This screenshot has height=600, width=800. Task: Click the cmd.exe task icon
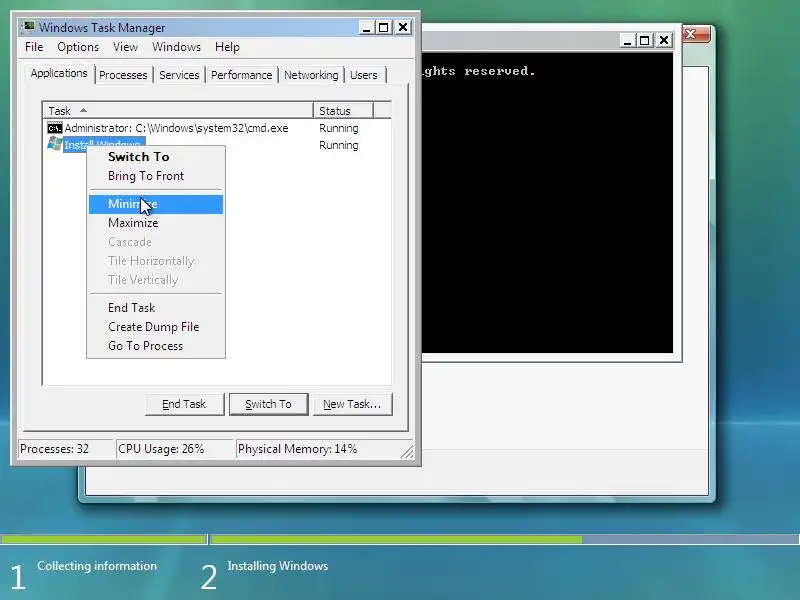[54, 128]
